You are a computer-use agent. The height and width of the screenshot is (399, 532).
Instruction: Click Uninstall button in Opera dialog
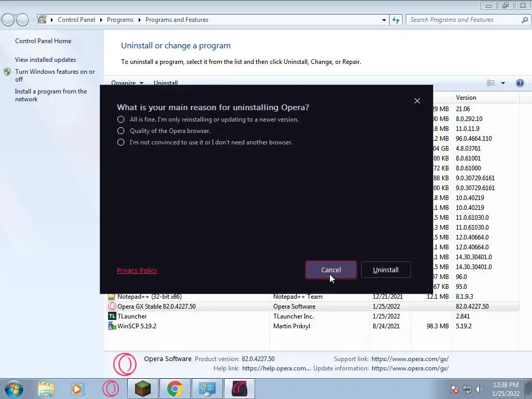click(x=386, y=270)
